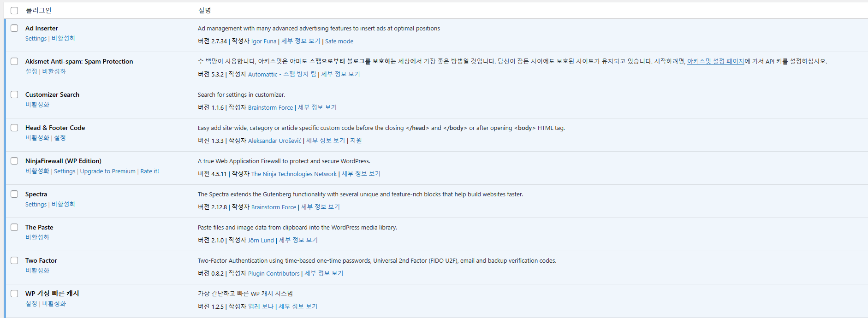The height and width of the screenshot is (318, 868).
Task: Deactivate Head & Footer Code plugin
Action: click(x=37, y=138)
